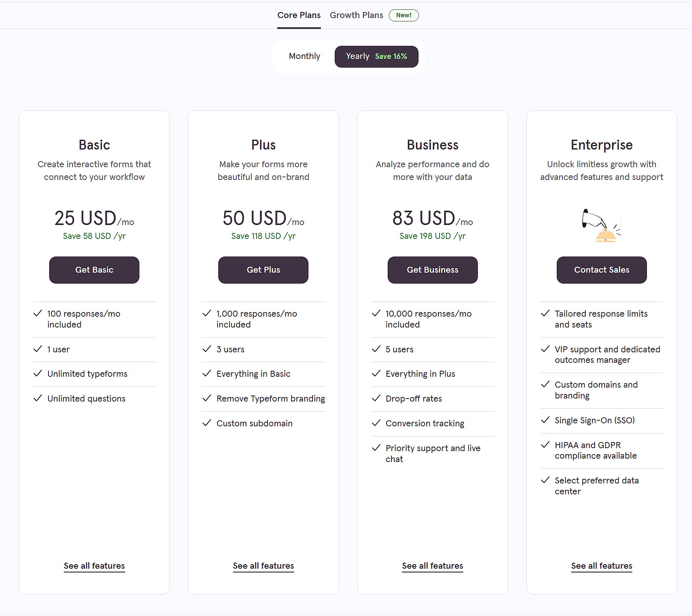
Task: Click the Get Business button
Action: (x=432, y=270)
